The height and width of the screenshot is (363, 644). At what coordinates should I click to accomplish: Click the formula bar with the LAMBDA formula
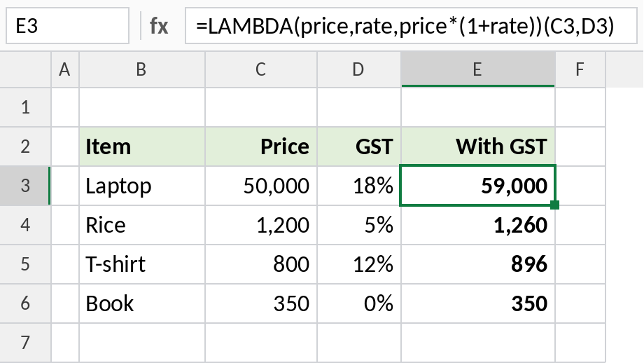point(411,25)
